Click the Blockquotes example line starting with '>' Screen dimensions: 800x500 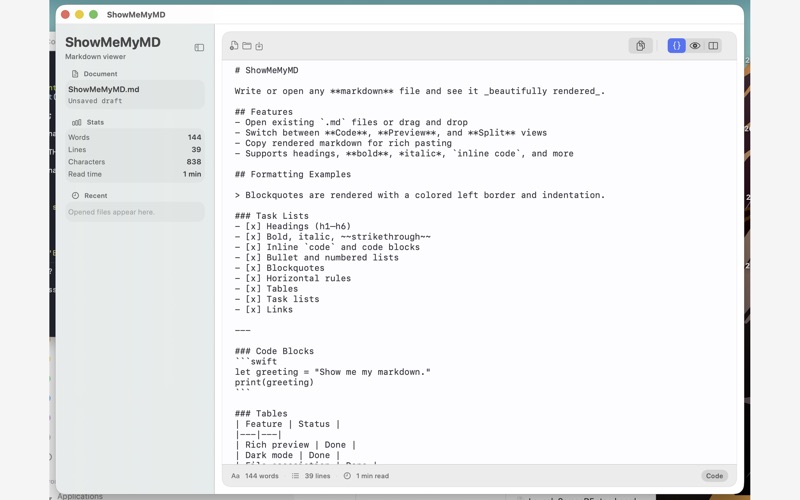tap(419, 195)
